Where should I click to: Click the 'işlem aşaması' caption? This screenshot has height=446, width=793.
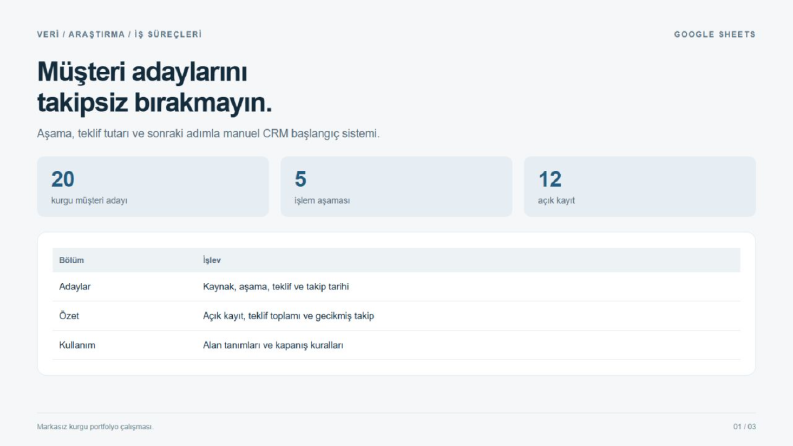point(322,200)
